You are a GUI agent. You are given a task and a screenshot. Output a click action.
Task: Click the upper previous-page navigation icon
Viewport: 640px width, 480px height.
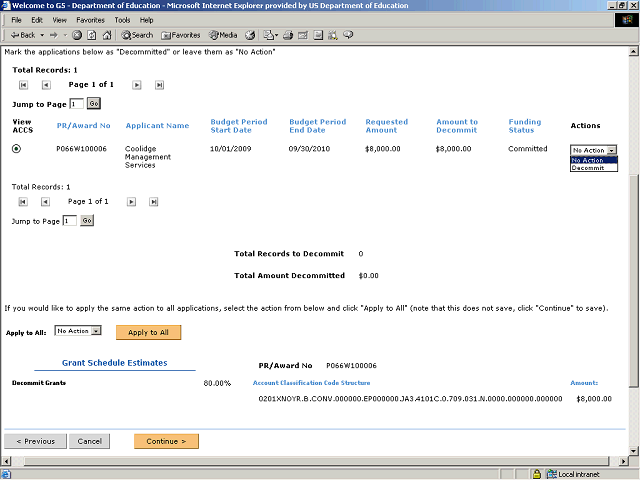(x=46, y=85)
